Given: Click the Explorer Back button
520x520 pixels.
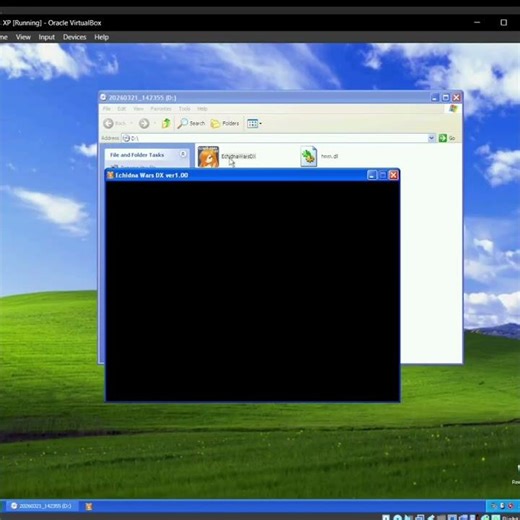Looking at the screenshot, I should 114,123.
